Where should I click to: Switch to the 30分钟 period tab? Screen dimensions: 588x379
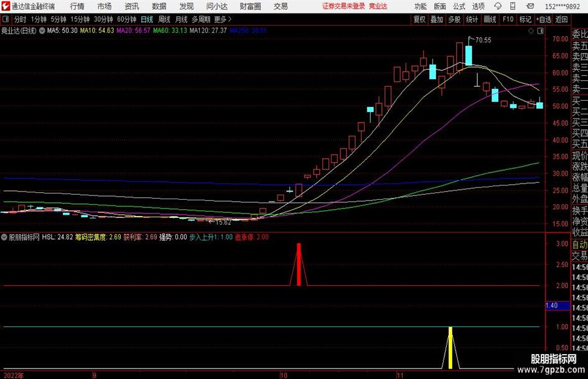click(x=103, y=19)
